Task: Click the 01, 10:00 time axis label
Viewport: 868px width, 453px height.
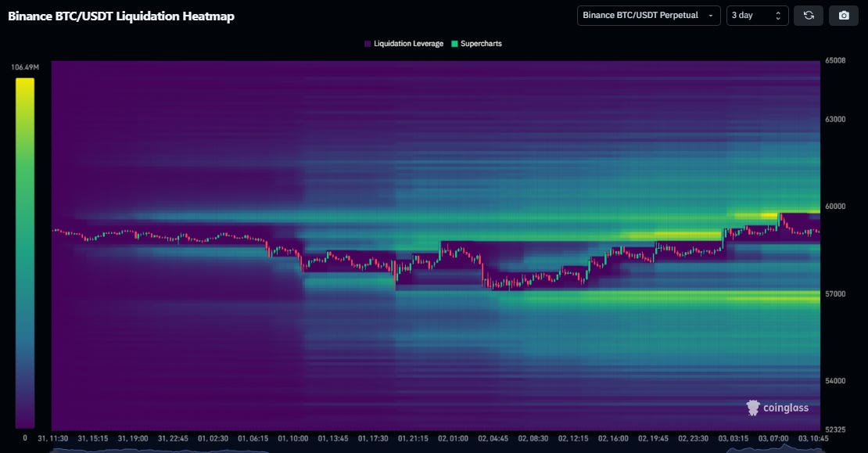Action: coord(292,439)
